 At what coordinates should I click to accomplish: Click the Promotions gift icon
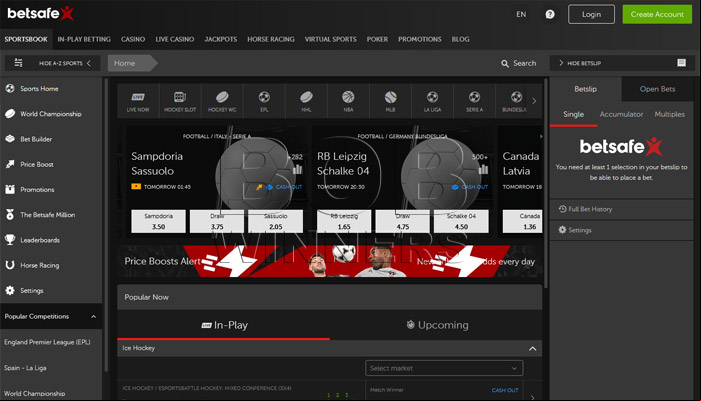[x=10, y=189]
